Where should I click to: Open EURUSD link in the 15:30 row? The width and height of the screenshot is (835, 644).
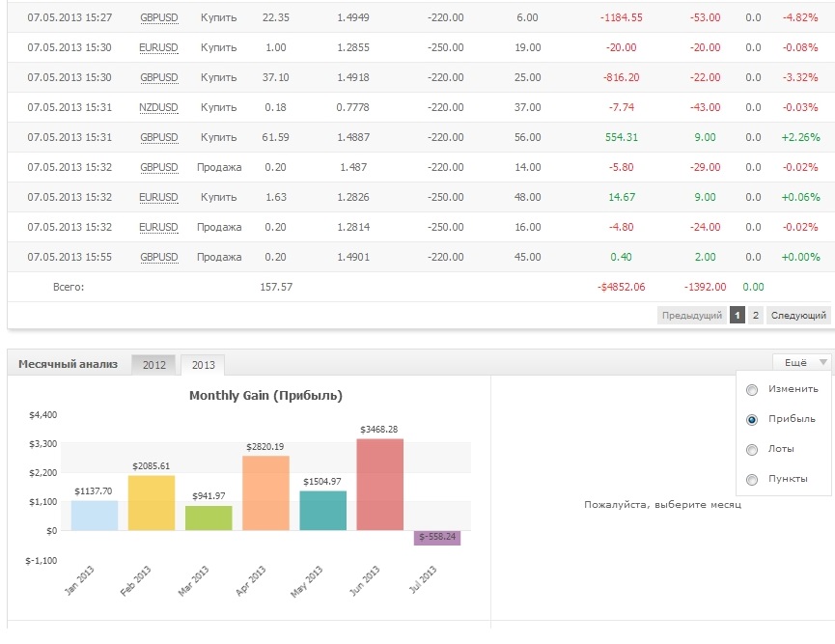158,47
